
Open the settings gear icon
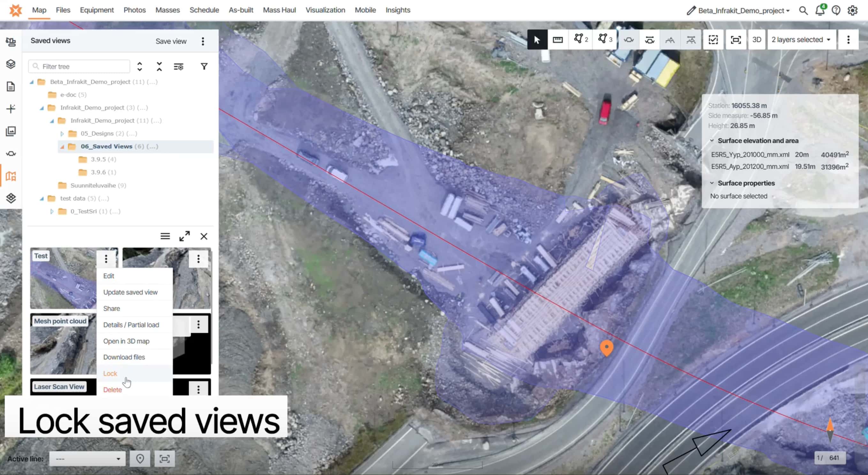coord(852,11)
